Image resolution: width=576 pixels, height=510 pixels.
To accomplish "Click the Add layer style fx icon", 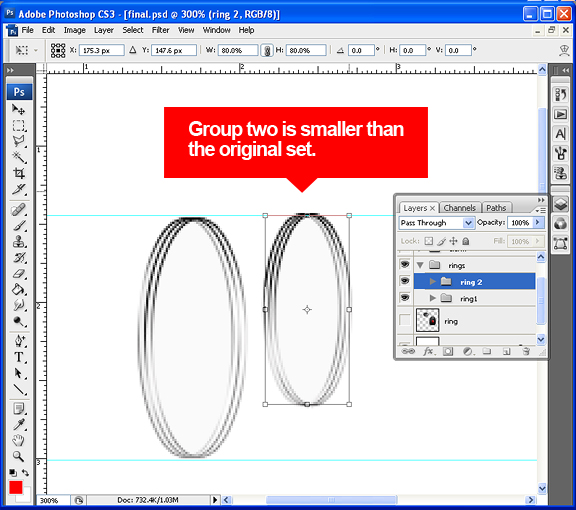I will 428,352.
